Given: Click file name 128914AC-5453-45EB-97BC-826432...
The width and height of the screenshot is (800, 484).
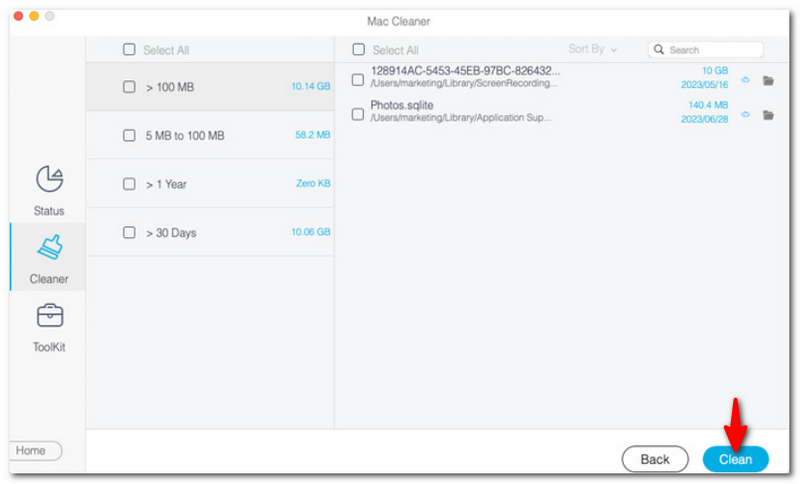Looking at the screenshot, I should (x=465, y=71).
